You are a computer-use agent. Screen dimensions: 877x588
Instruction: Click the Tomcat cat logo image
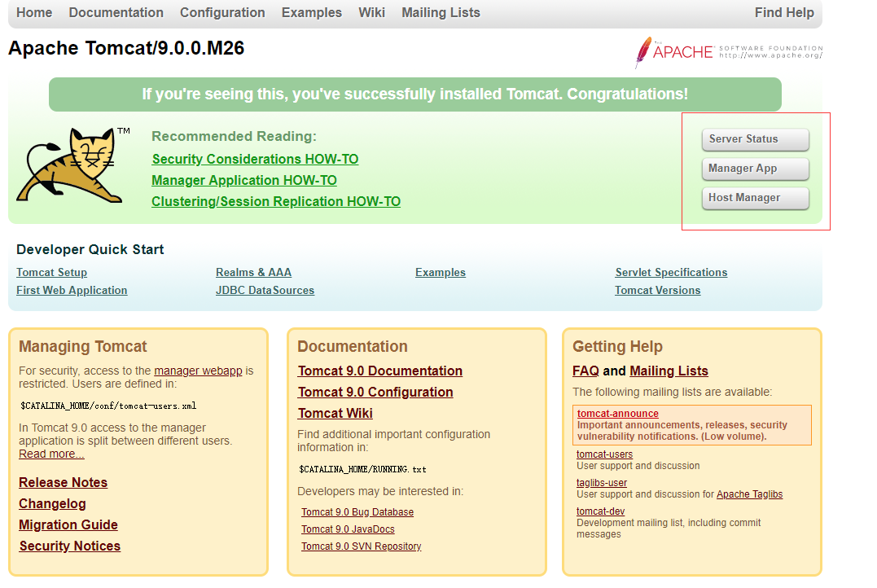pos(72,165)
